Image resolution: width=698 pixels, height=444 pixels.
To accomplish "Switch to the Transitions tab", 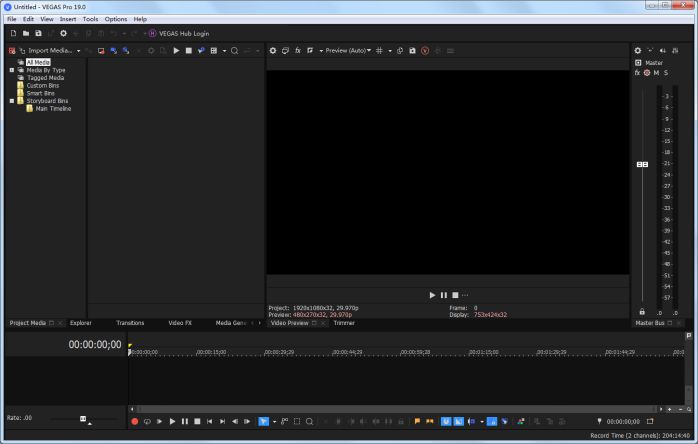I will 130,323.
